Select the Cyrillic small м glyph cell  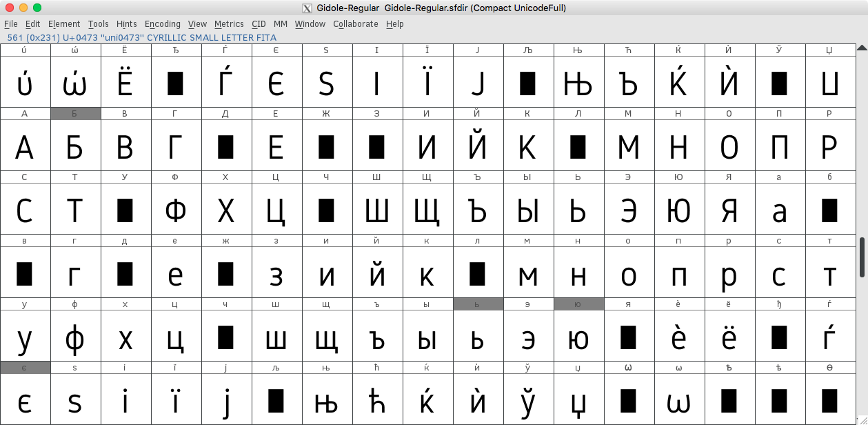(x=528, y=273)
